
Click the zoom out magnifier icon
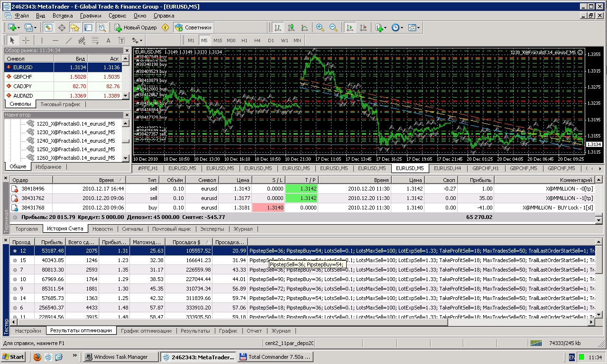333,28
